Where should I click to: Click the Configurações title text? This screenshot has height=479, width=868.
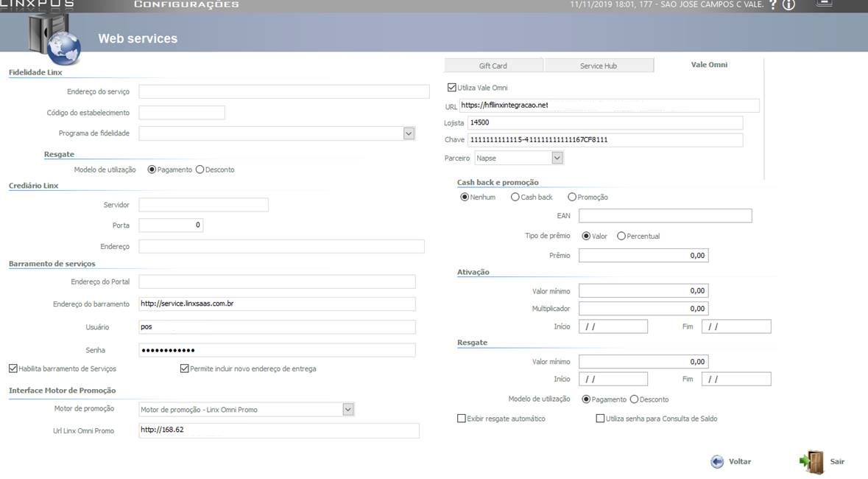(x=186, y=4)
